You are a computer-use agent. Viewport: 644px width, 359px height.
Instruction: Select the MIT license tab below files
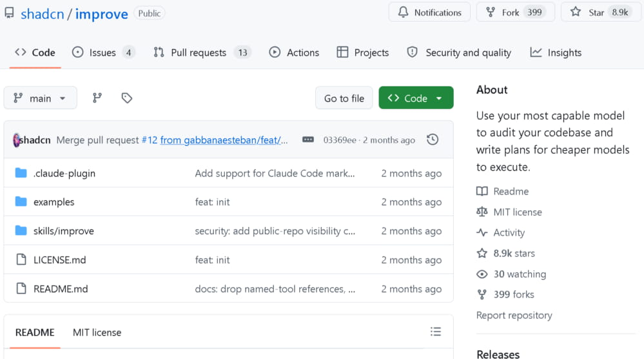click(97, 333)
